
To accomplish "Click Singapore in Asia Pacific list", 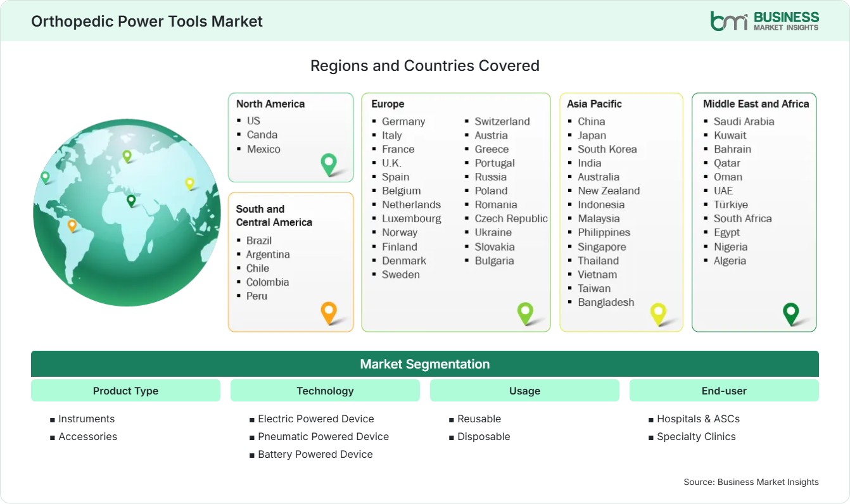I will [x=602, y=247].
